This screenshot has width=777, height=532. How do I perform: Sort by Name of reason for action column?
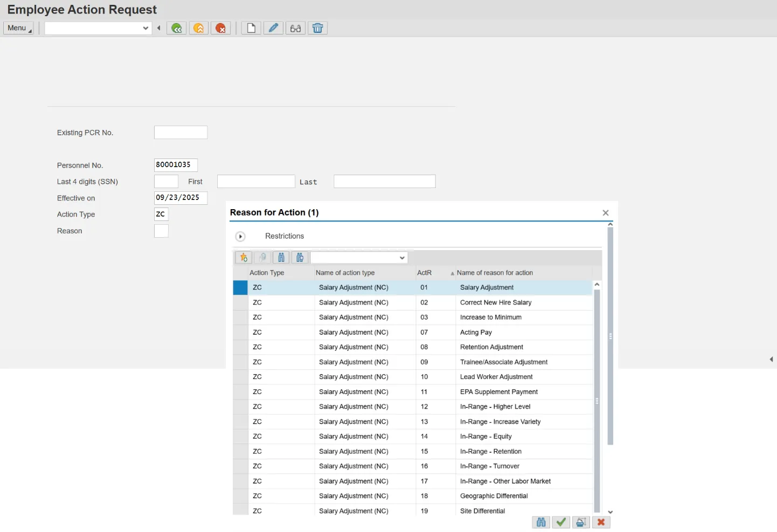coord(494,273)
